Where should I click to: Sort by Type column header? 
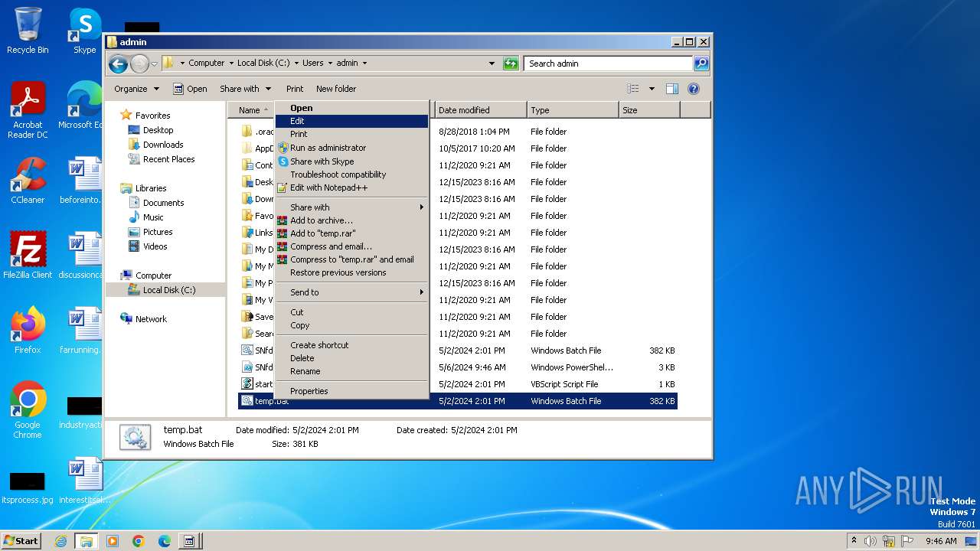click(x=573, y=110)
